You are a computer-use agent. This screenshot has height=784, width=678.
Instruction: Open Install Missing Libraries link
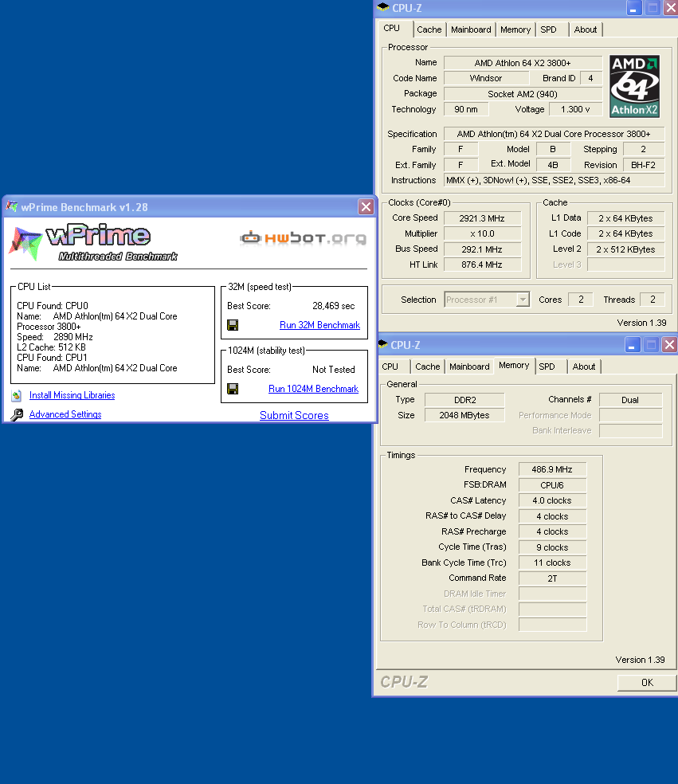point(72,395)
